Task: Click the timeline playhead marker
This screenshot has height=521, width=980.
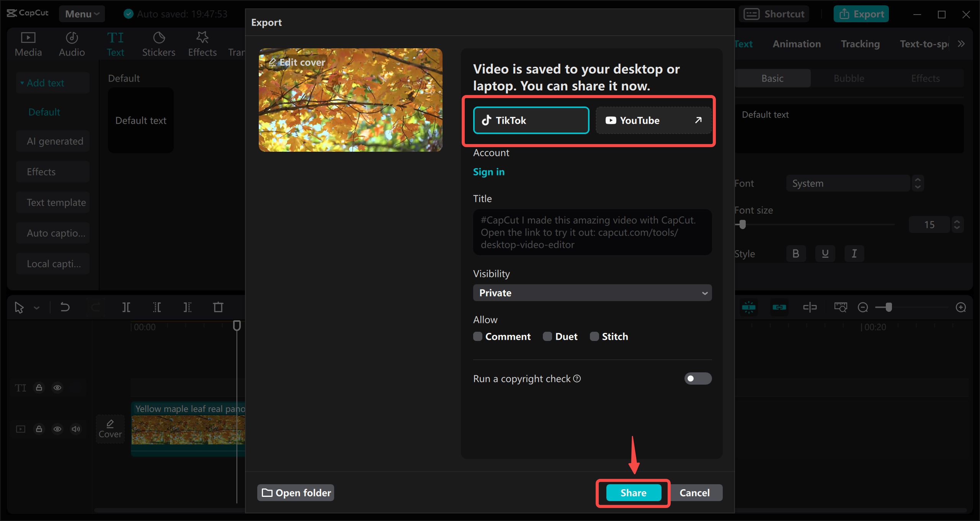Action: 237,326
